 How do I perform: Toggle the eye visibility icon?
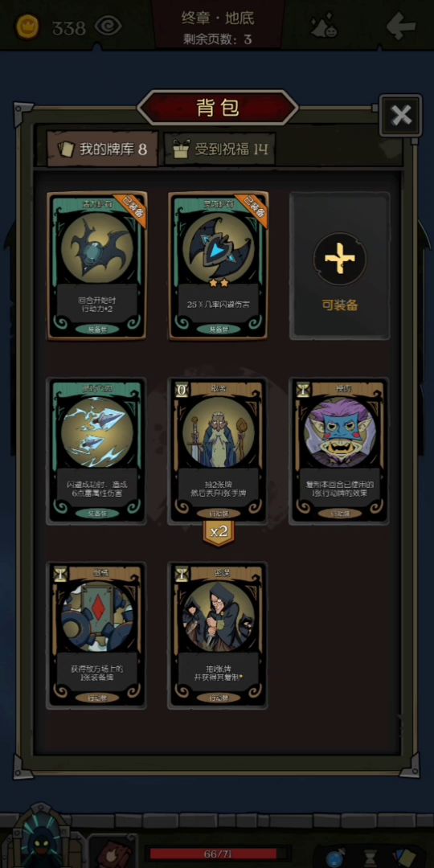tap(108, 26)
